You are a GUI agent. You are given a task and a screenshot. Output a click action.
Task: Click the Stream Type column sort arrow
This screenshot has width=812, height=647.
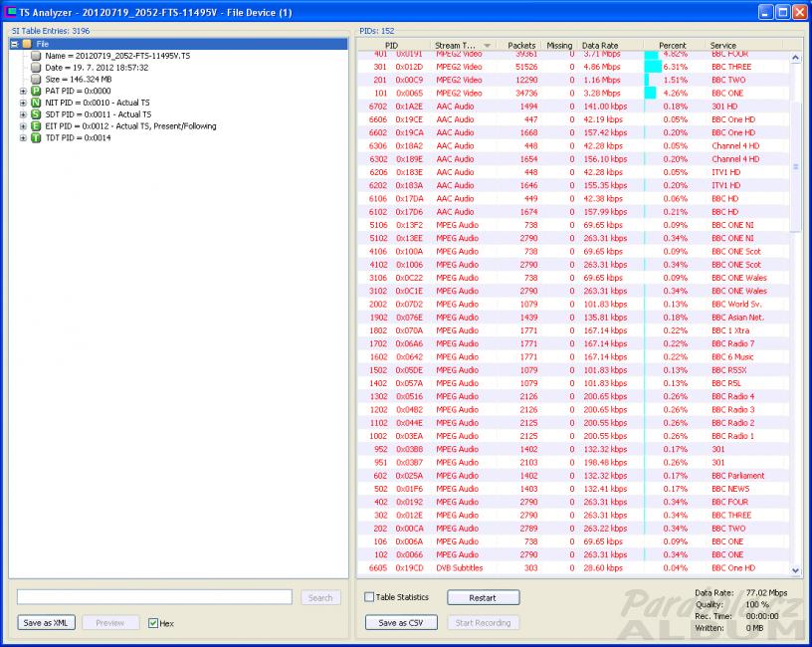tap(487, 46)
